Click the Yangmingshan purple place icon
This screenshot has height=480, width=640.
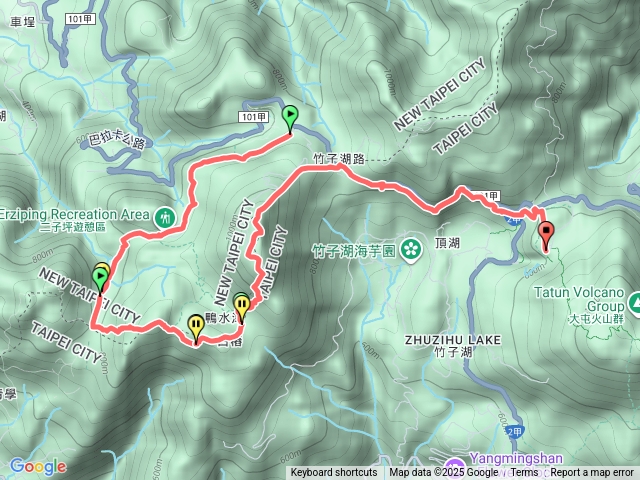click(455, 466)
